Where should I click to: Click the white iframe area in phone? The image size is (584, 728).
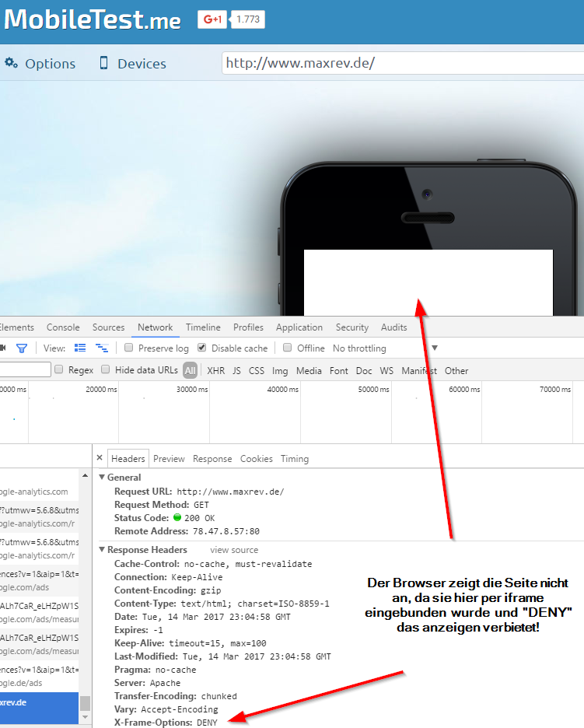click(428, 282)
